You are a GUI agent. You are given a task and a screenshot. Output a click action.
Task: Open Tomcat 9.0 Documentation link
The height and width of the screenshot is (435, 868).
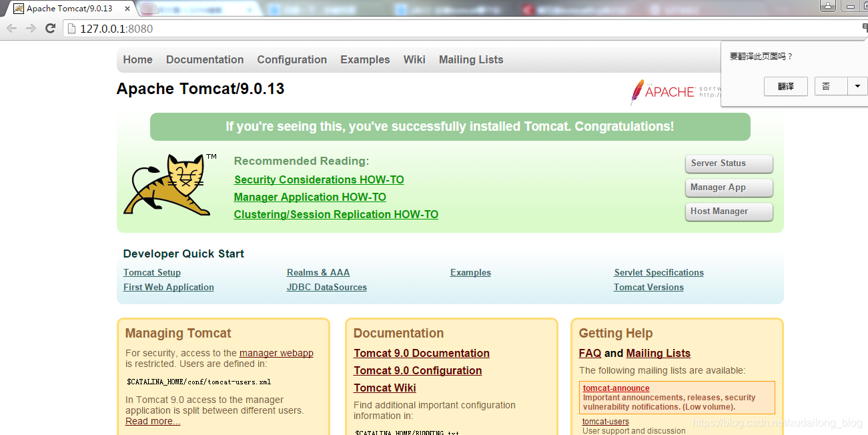tap(422, 353)
